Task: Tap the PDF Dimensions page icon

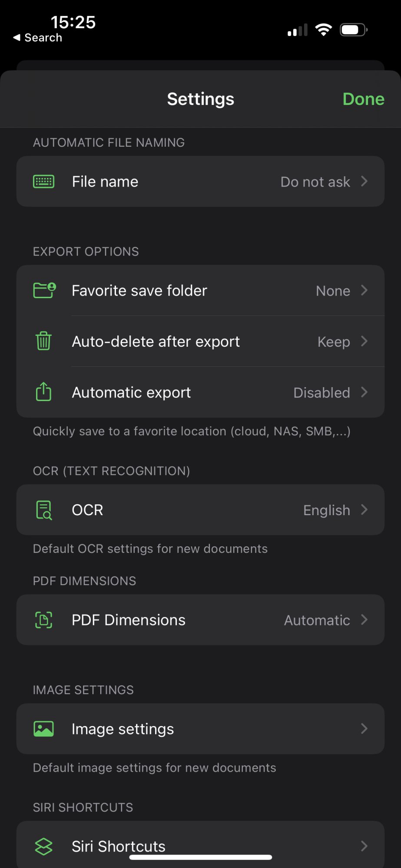Action: (44, 620)
